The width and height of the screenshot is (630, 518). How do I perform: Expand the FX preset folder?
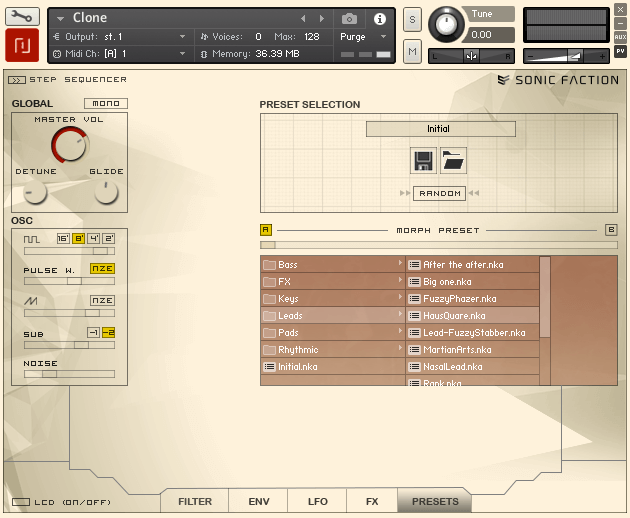point(400,280)
